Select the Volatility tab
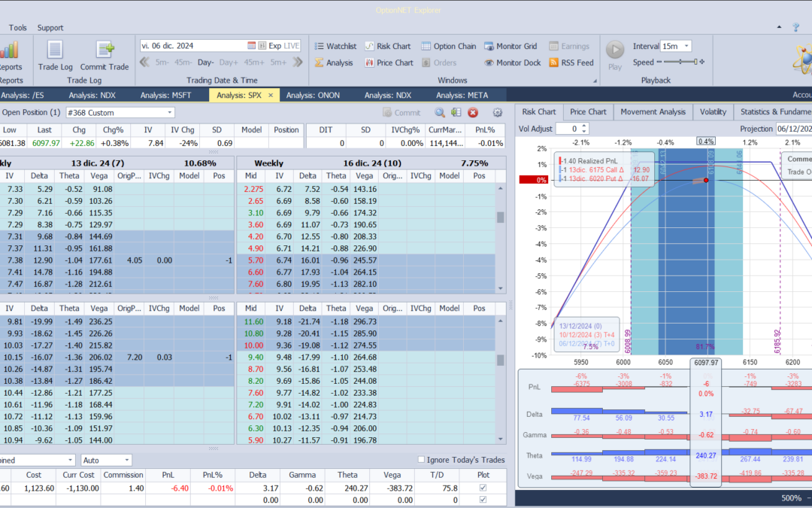 pyautogui.click(x=713, y=112)
